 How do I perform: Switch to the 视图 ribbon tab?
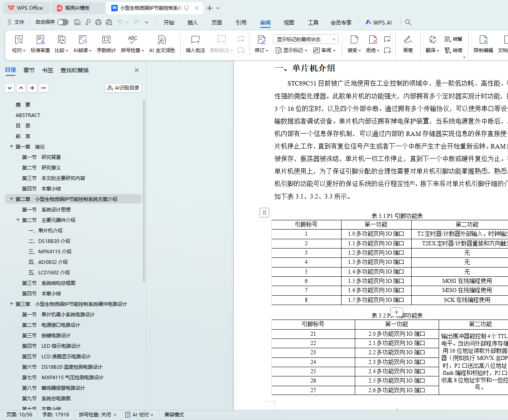point(289,23)
